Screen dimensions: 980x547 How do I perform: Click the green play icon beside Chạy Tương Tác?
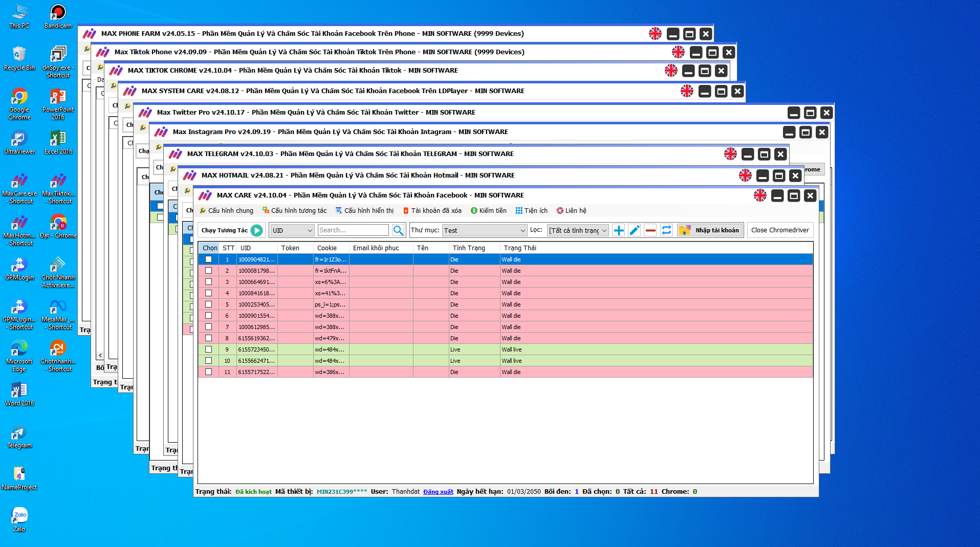(257, 230)
